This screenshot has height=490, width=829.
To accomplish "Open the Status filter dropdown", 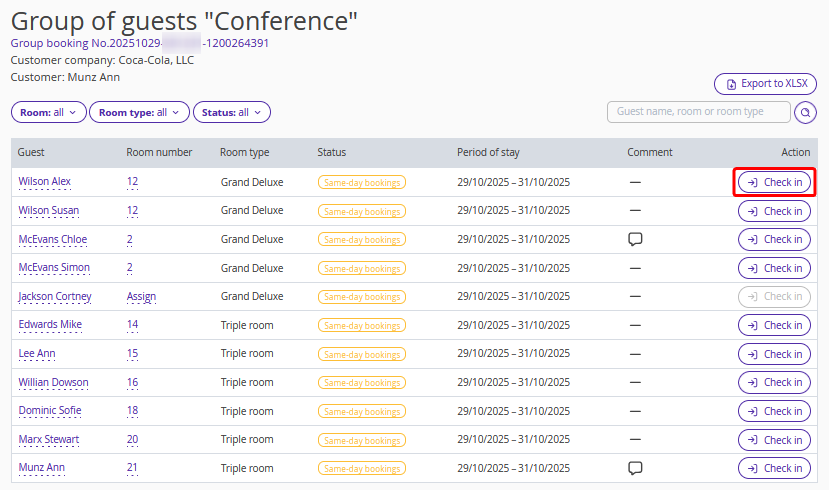I will tap(231, 113).
